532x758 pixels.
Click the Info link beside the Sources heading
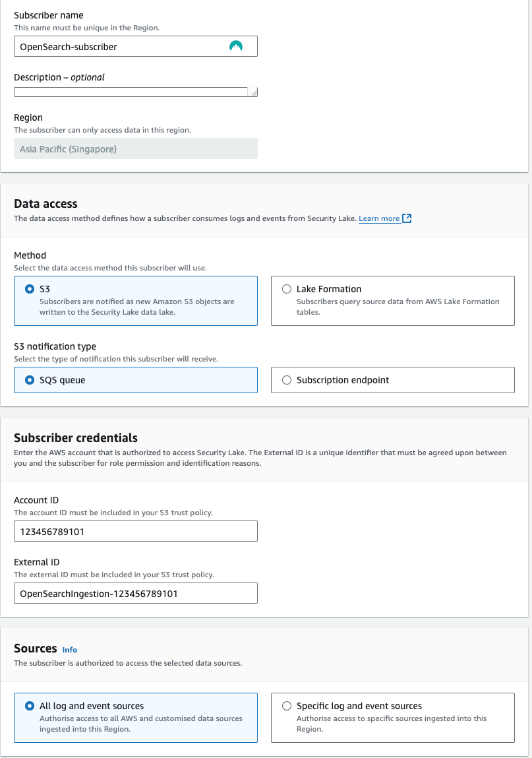(69, 650)
